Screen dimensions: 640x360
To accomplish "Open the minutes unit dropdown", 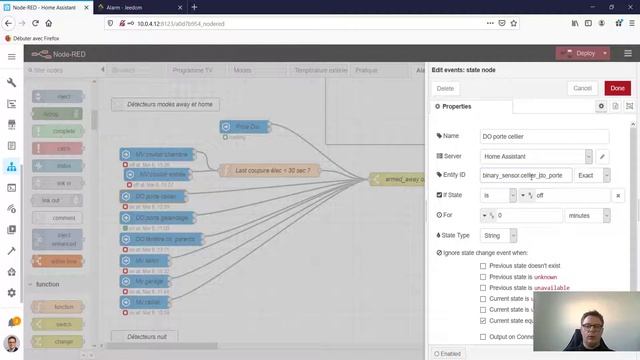I will (x=587, y=216).
